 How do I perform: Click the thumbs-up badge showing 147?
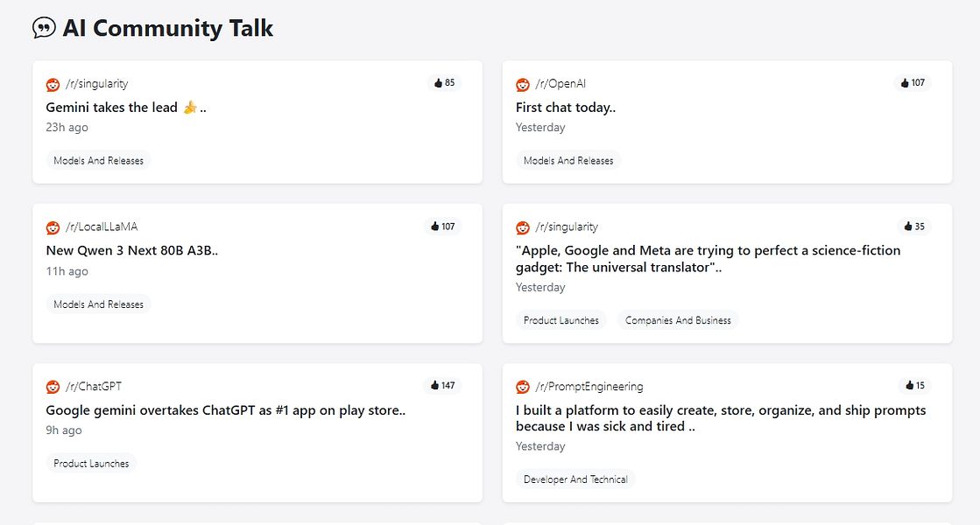coord(442,386)
